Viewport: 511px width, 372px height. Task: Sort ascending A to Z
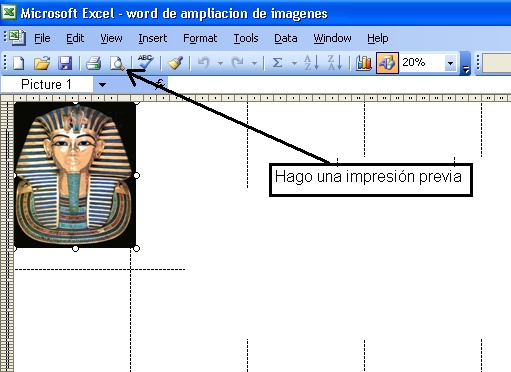pyautogui.click(x=311, y=62)
